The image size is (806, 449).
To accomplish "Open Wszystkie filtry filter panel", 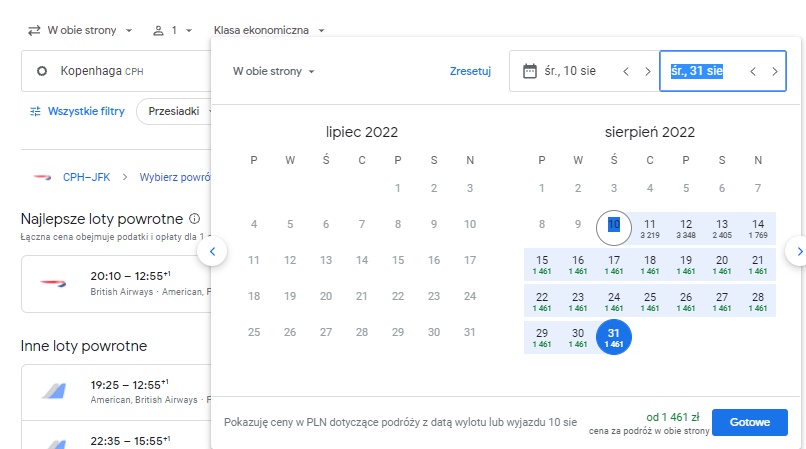I will point(77,111).
